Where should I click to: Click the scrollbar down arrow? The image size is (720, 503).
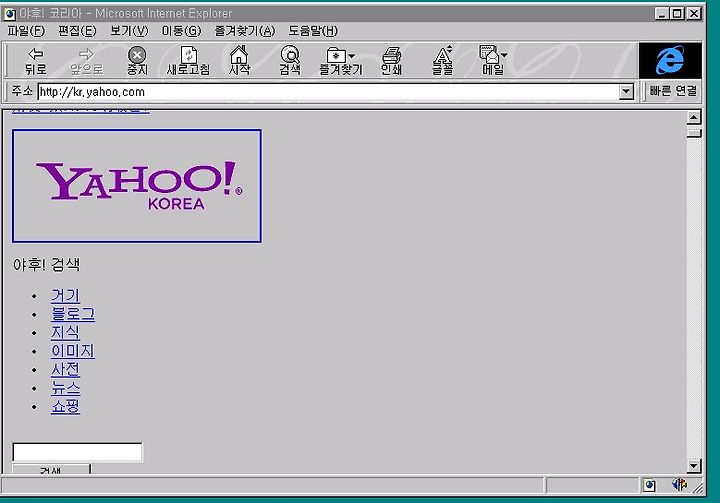point(694,466)
